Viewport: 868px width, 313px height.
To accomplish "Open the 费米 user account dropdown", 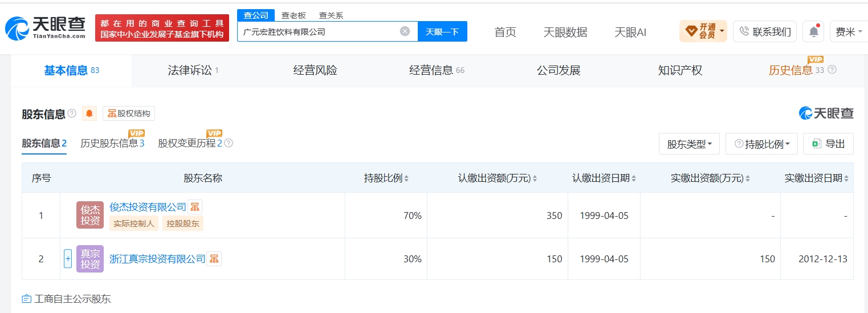I will (x=848, y=31).
